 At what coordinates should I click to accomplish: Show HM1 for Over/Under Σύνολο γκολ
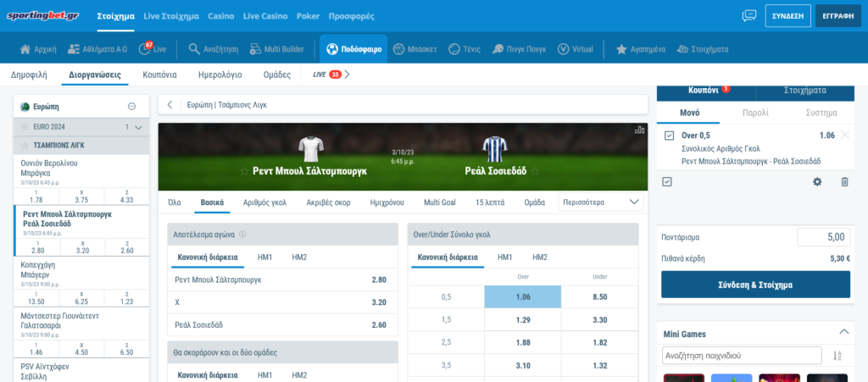point(505,257)
